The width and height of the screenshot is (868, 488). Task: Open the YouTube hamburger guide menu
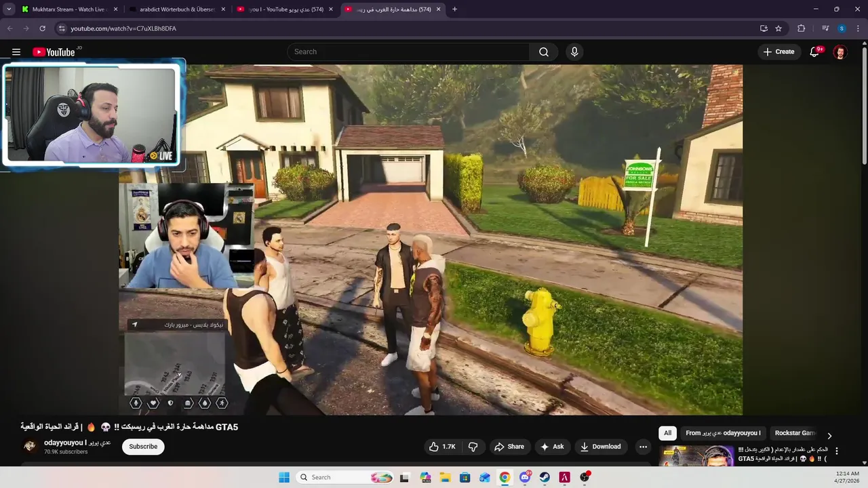pos(16,52)
